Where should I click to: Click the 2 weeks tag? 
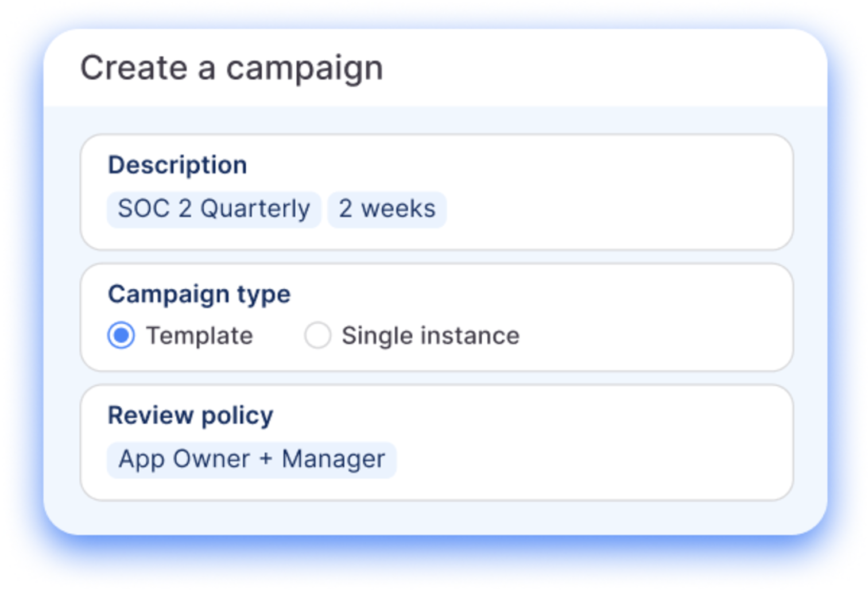387,209
